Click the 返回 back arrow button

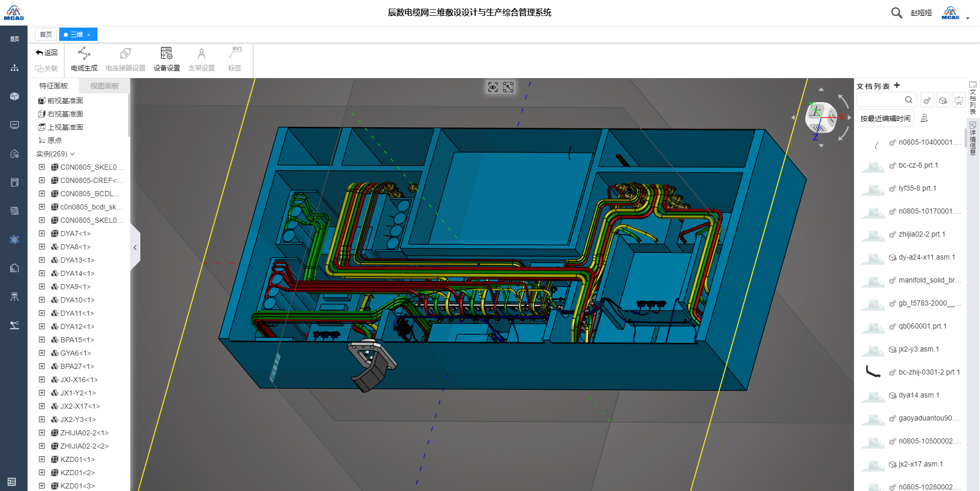point(46,53)
